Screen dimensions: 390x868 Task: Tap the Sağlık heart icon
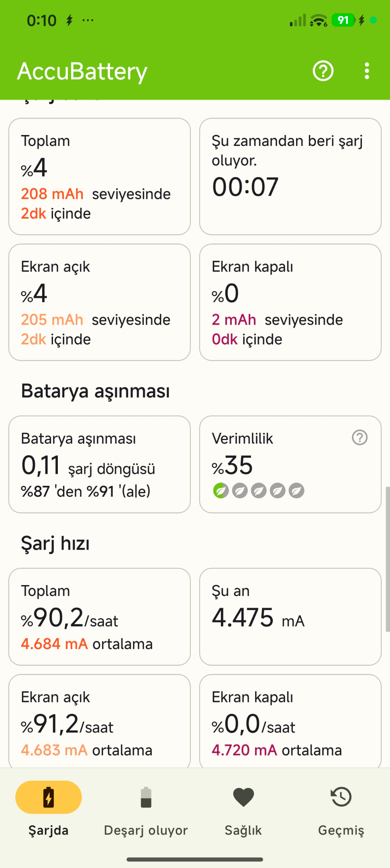click(x=243, y=797)
